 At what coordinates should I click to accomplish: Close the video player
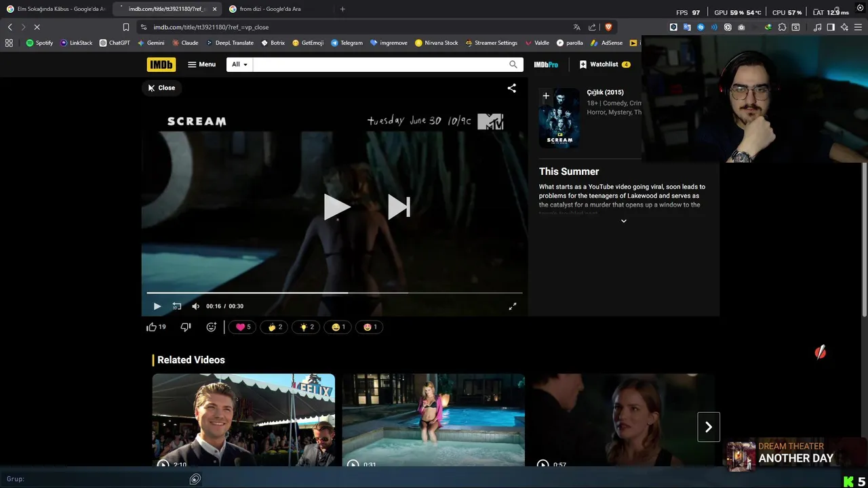tap(161, 87)
